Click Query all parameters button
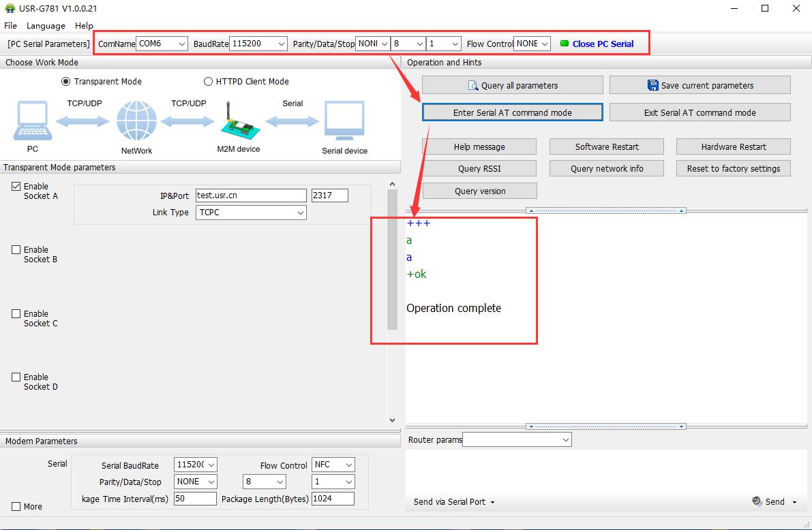This screenshot has height=530, width=812. point(513,85)
